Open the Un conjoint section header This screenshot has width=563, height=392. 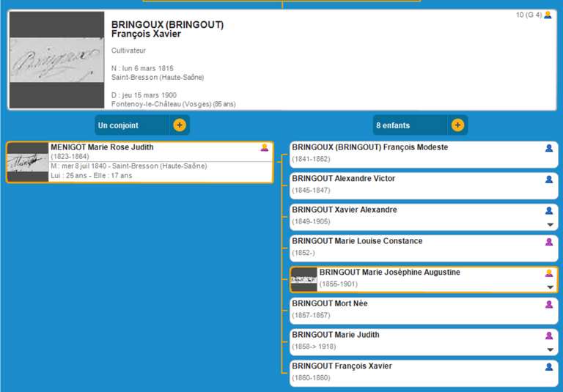point(133,125)
